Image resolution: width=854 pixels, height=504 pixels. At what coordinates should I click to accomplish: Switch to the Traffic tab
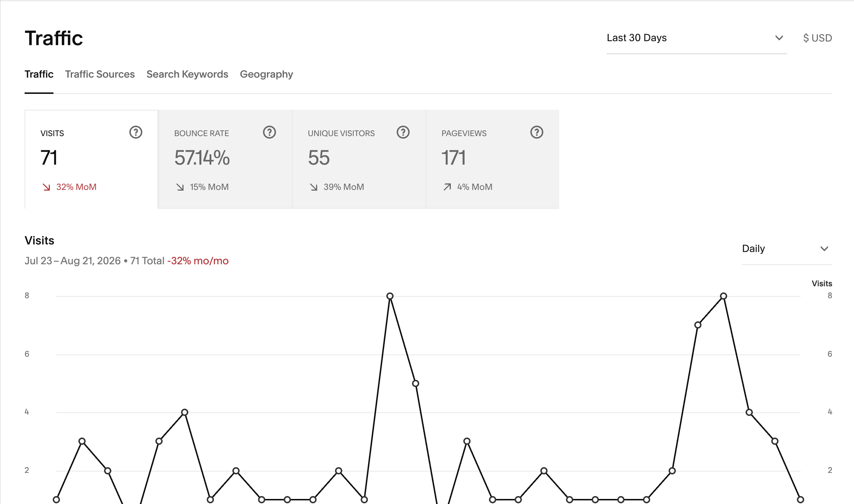pyautogui.click(x=39, y=74)
